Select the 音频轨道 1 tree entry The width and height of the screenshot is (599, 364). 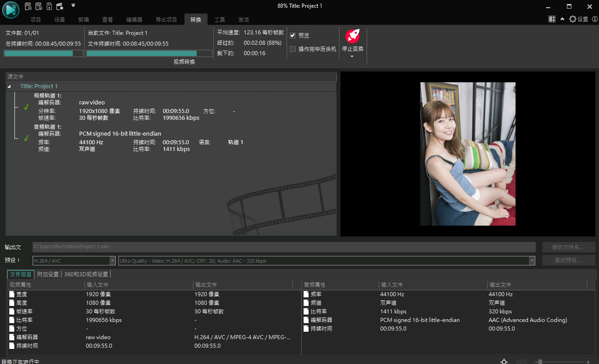[47, 127]
